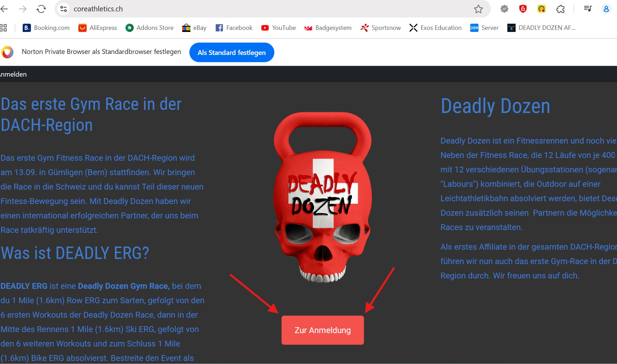This screenshot has width=617, height=364.
Task: Open the Addons Store bookmark
Action: point(150,28)
